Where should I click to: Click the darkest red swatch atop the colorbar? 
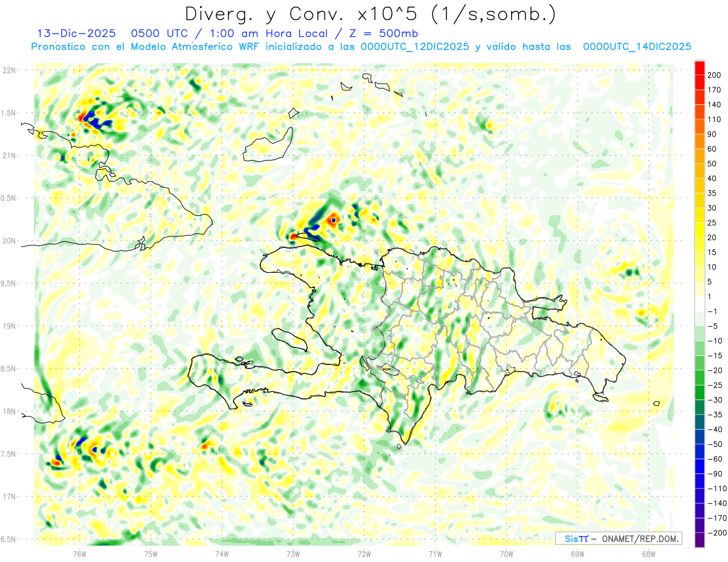click(699, 68)
